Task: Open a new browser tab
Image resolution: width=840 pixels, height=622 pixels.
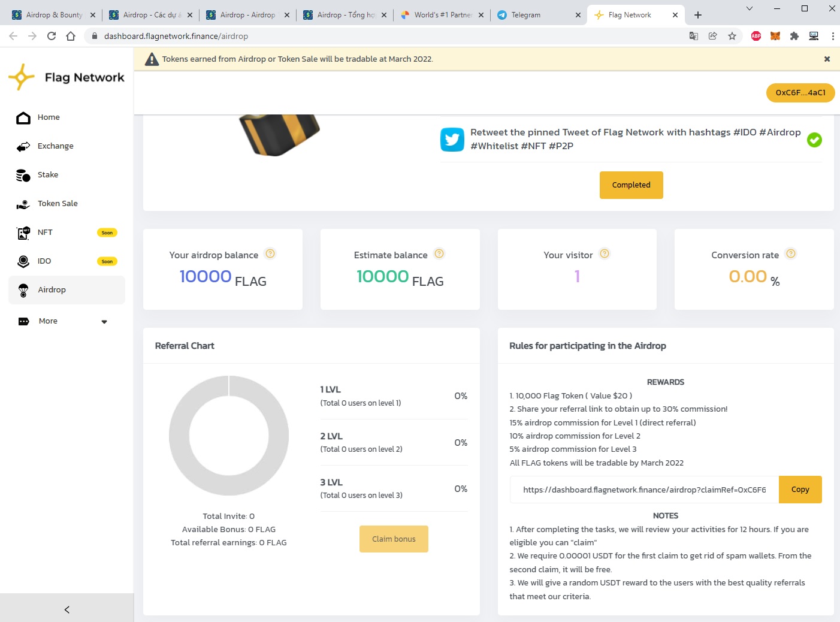Action: click(x=698, y=15)
